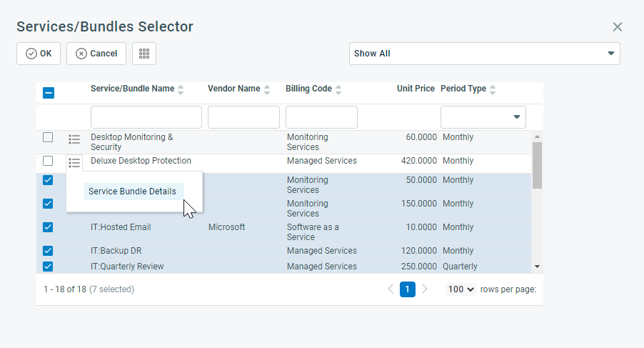Click the '1 - 18 of 18' record count

point(65,289)
